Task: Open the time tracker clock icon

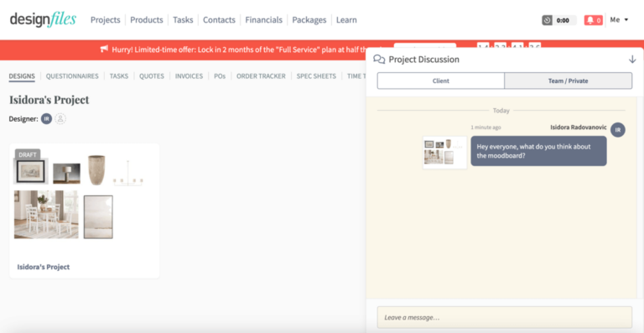Action: pyautogui.click(x=547, y=20)
